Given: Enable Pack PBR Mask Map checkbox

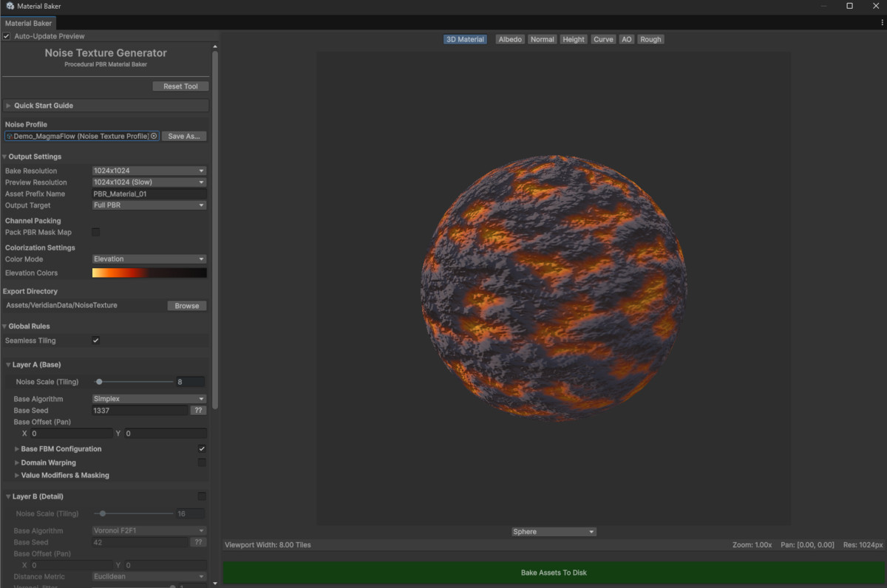Looking at the screenshot, I should [95, 233].
